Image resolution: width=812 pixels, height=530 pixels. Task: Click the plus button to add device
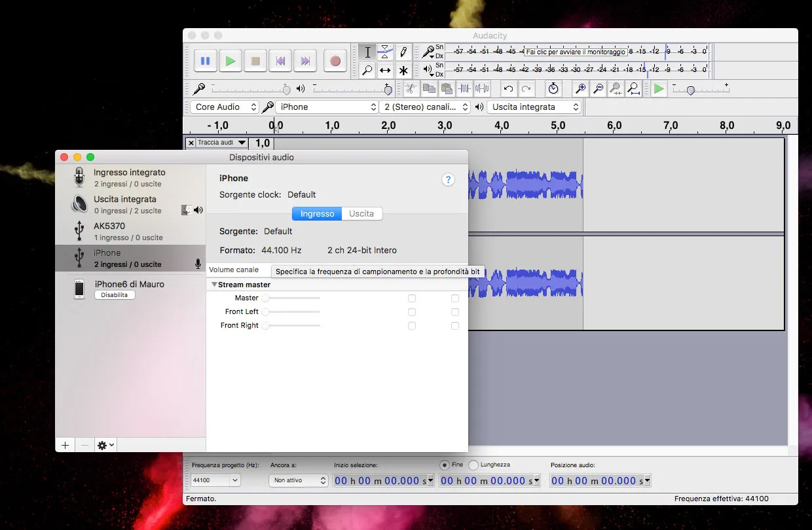tap(65, 445)
